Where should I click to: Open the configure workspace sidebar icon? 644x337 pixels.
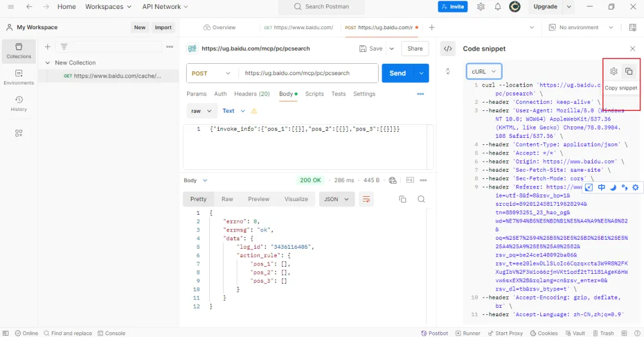[x=18, y=133]
